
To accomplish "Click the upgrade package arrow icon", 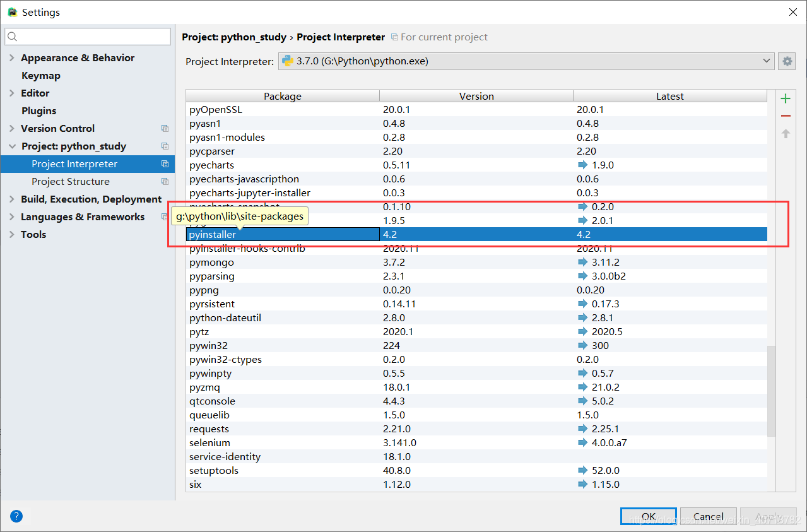I will (x=786, y=134).
